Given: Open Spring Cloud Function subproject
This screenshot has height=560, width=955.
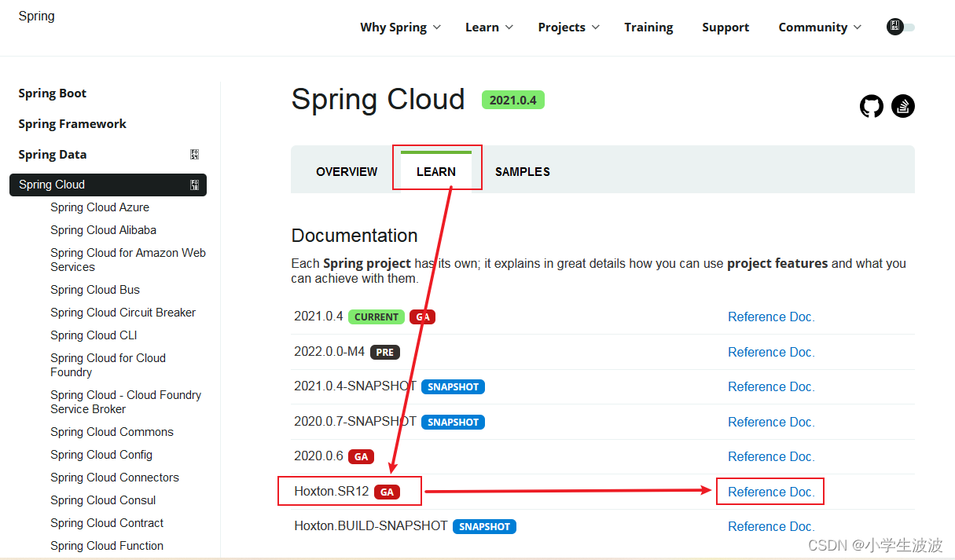Looking at the screenshot, I should [107, 546].
